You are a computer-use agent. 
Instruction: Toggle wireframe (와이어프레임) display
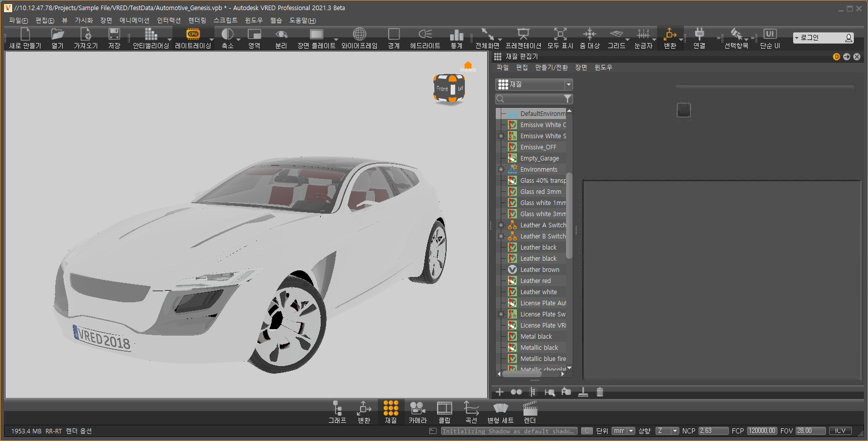359,34
